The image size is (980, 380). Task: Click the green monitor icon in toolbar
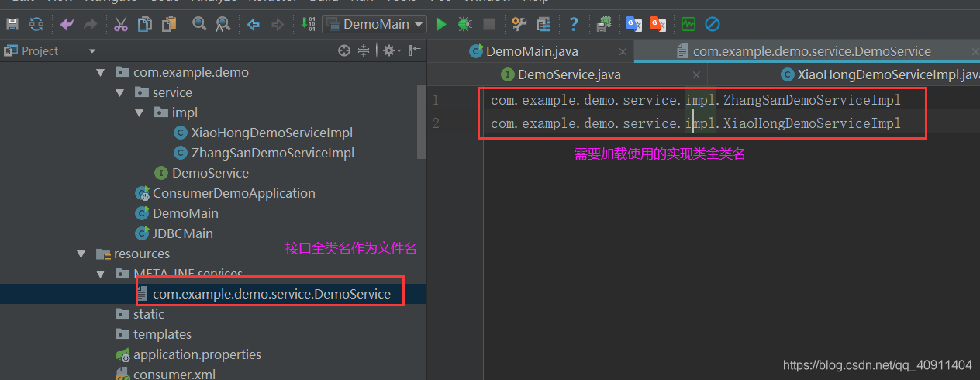click(688, 24)
